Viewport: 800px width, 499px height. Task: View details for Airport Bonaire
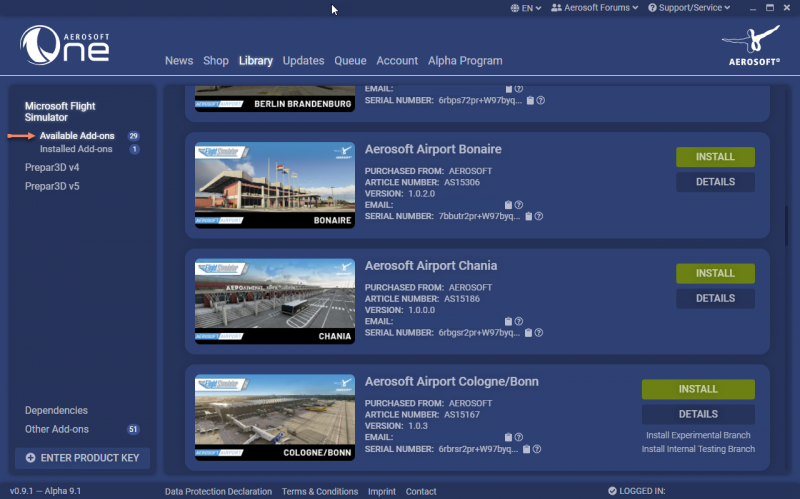[715, 182]
